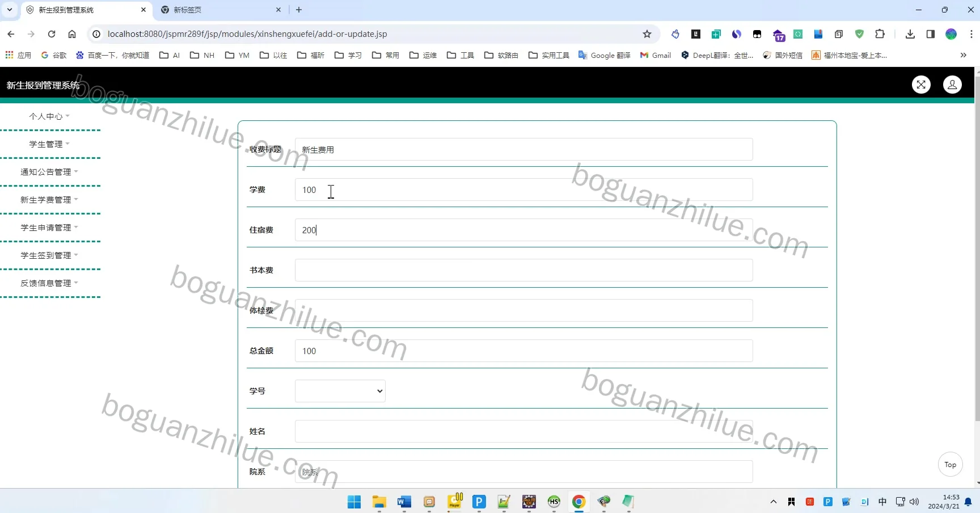Go to browser home icon

72,34
